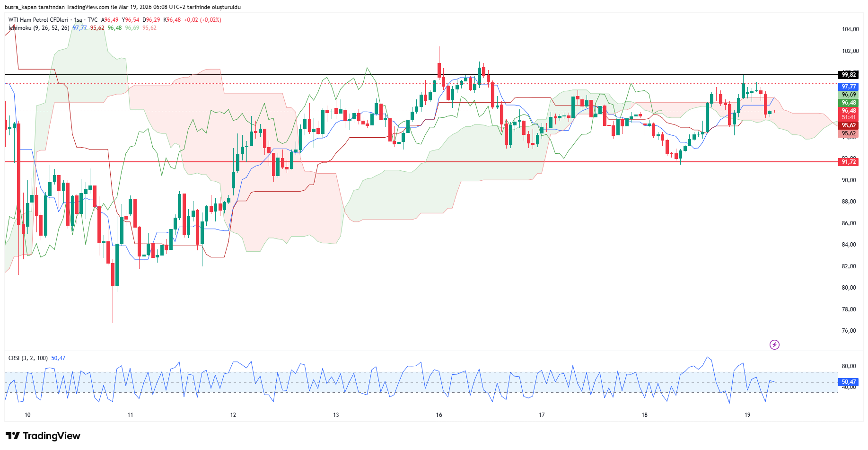
Task: Select the black 99,82 price axis label
Action: (x=849, y=75)
